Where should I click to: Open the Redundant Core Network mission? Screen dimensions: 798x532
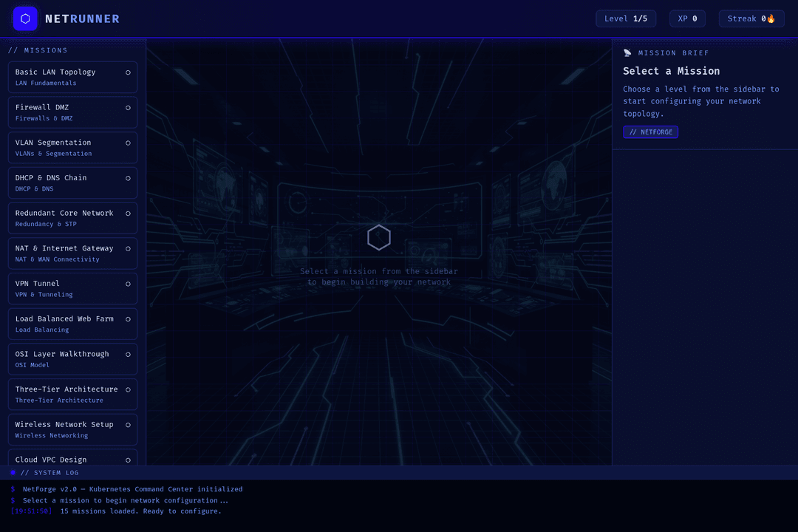[72, 218]
